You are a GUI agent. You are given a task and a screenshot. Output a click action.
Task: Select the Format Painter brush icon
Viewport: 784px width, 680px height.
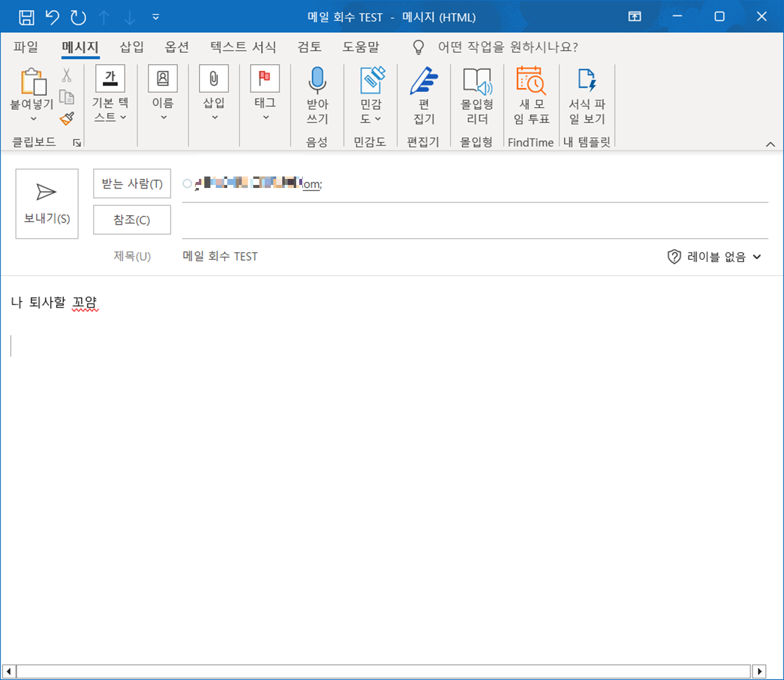coord(67,118)
